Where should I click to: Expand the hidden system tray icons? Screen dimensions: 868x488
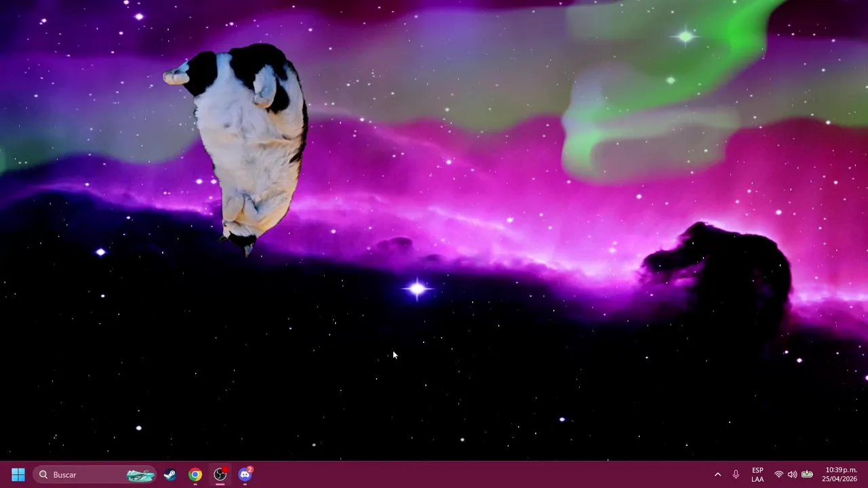(x=717, y=474)
